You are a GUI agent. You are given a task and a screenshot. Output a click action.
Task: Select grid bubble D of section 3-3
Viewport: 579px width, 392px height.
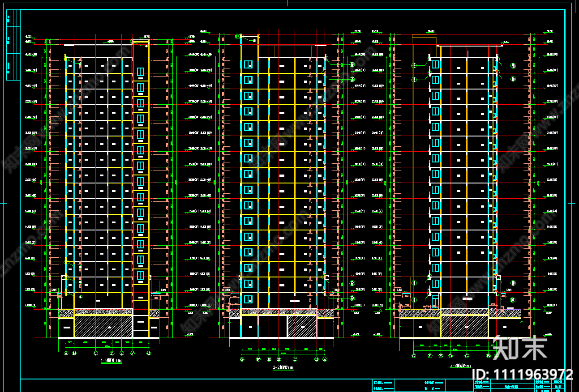(450, 356)
